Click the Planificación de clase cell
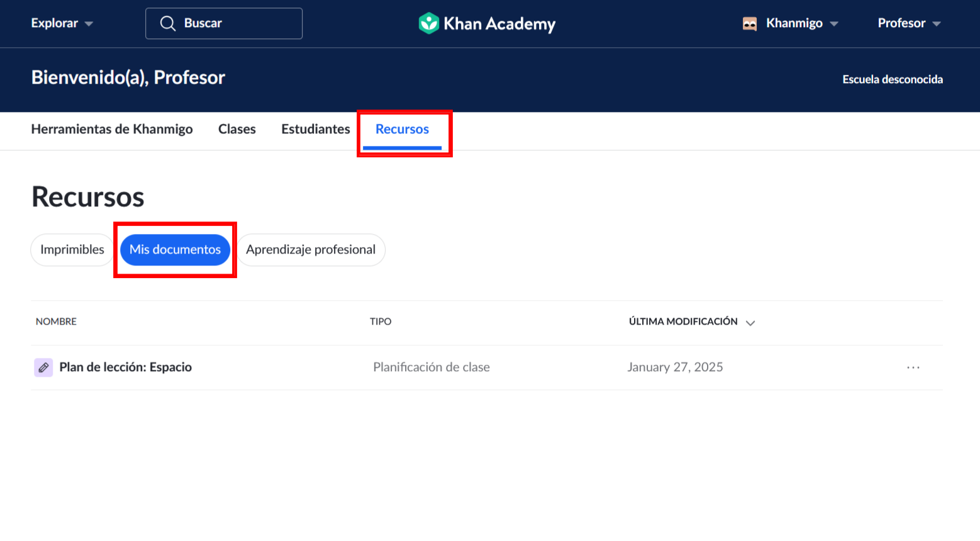980x541 pixels. tap(432, 367)
